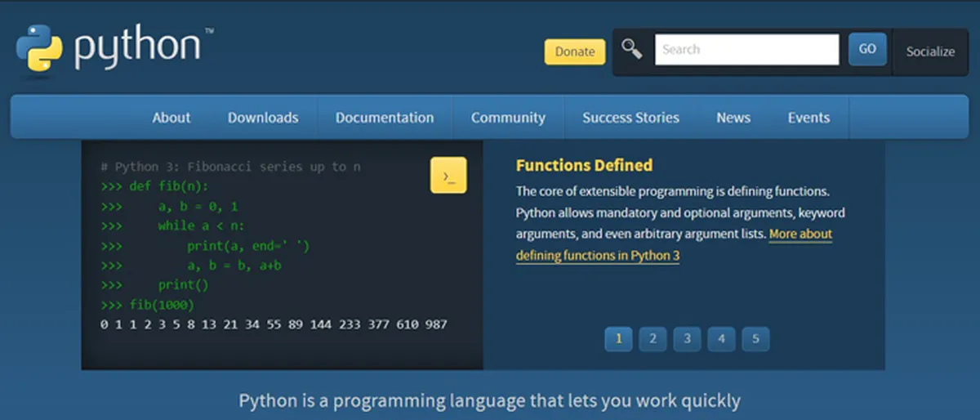The width and height of the screenshot is (980, 420).
Task: Open the Downloads menu
Action: click(x=263, y=118)
